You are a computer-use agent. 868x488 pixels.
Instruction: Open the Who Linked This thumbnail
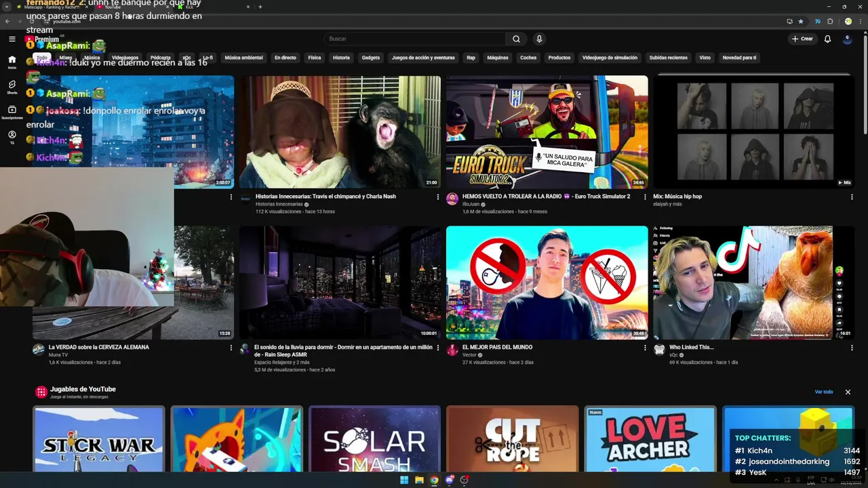point(753,283)
